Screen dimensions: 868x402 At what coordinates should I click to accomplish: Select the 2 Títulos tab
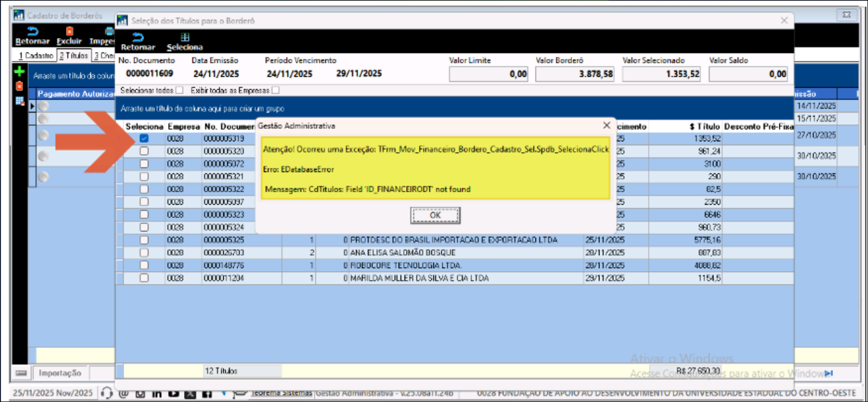pyautogui.click(x=74, y=56)
